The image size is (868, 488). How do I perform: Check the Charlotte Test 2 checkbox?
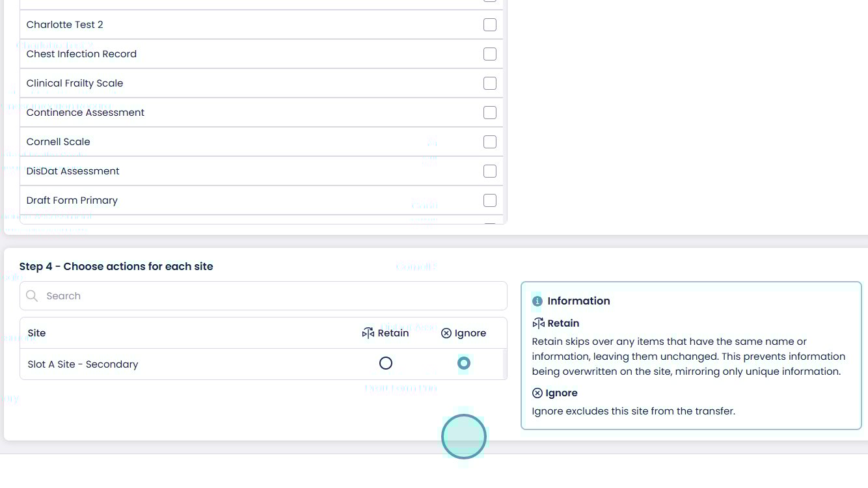(x=490, y=25)
